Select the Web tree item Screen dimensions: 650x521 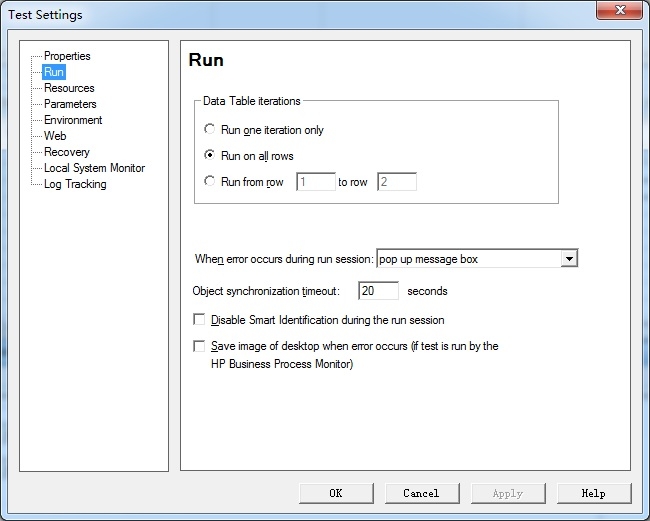[55, 136]
